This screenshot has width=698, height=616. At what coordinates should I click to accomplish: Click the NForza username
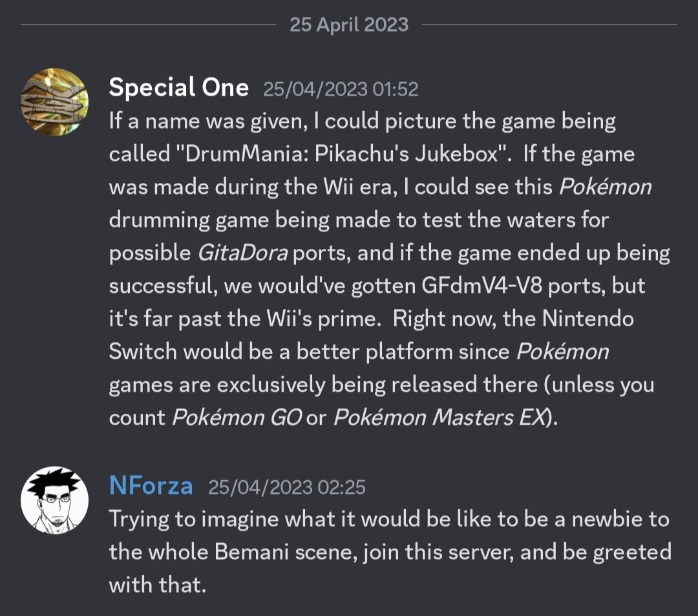point(151,485)
